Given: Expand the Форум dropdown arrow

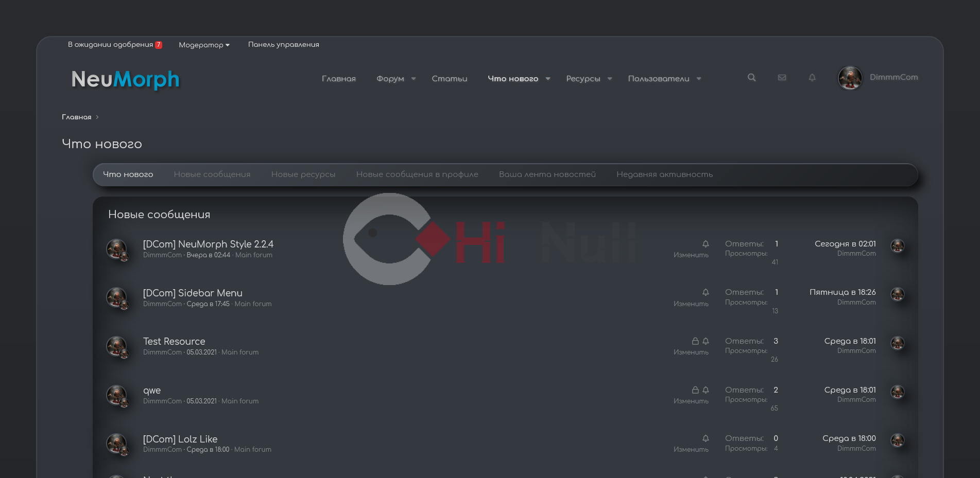Looking at the screenshot, I should (x=414, y=79).
